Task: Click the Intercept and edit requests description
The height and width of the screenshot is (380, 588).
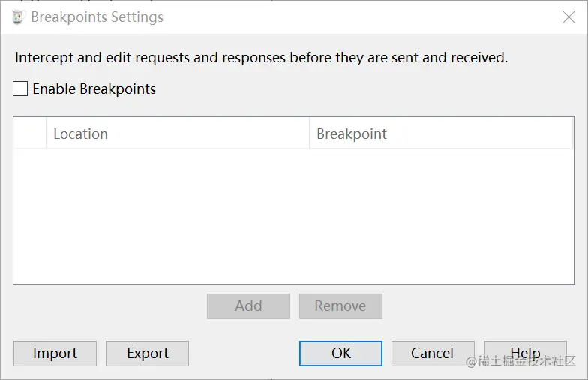Action: [x=261, y=58]
